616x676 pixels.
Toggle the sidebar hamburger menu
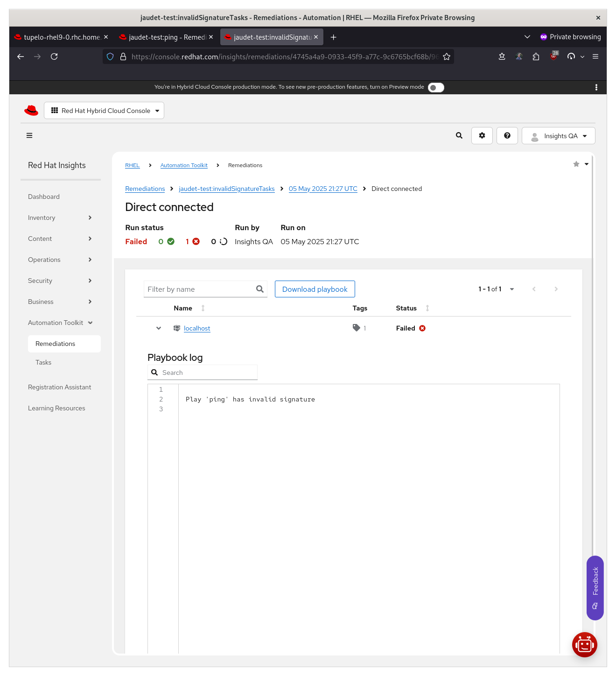click(x=29, y=135)
